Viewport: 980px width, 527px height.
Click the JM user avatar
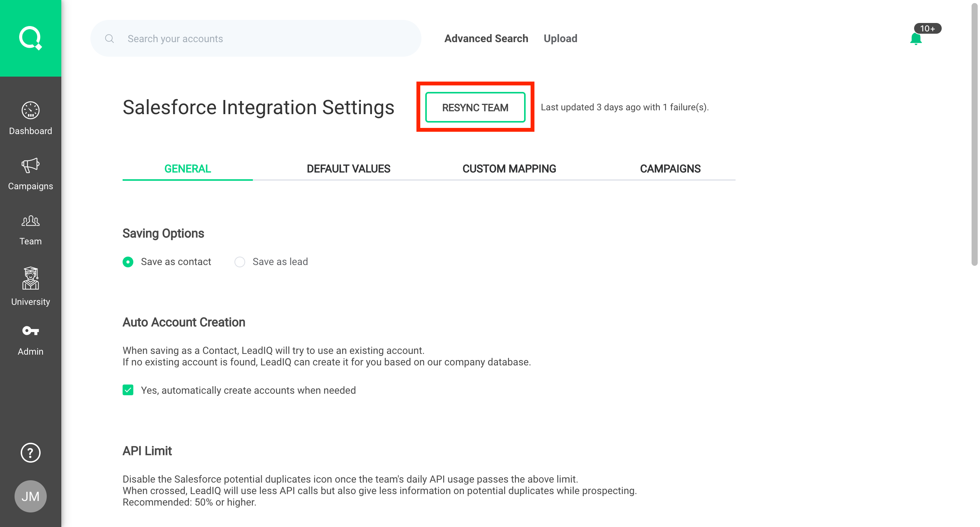pos(30,496)
